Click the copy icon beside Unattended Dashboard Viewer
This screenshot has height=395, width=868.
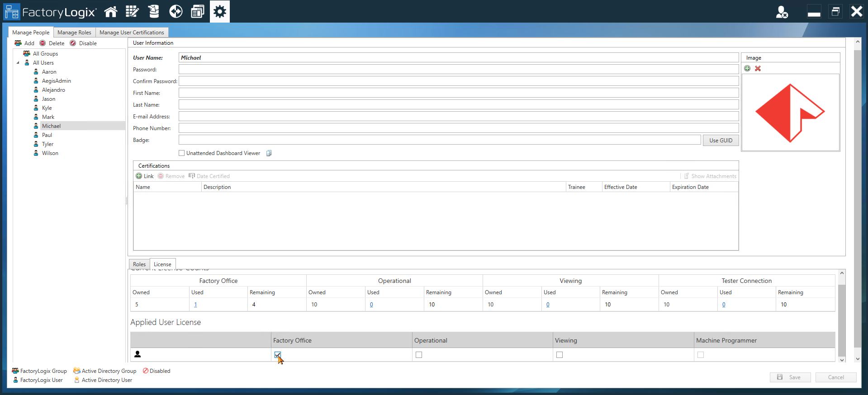point(269,153)
